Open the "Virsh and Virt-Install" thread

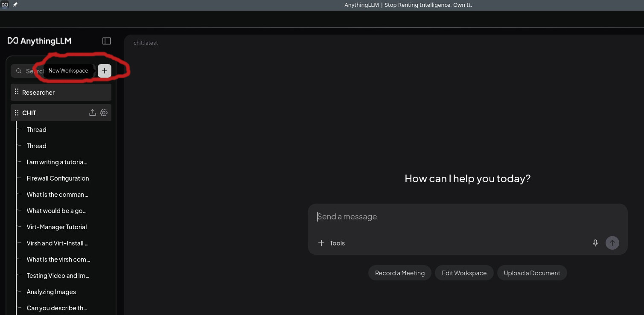coord(58,243)
